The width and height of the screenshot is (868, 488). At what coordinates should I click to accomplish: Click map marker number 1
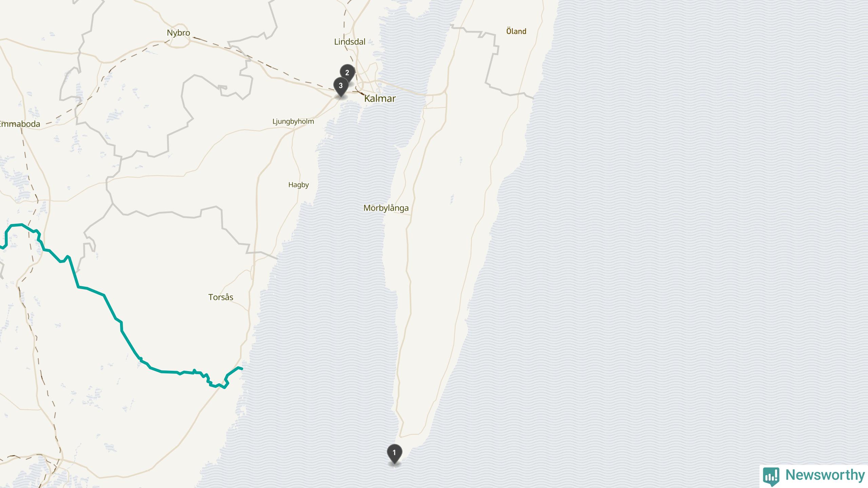[394, 454]
